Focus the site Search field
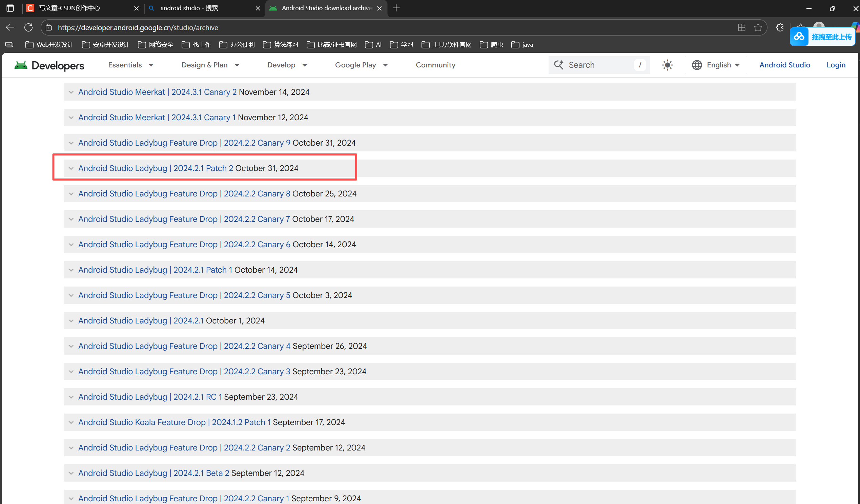 tap(599, 65)
